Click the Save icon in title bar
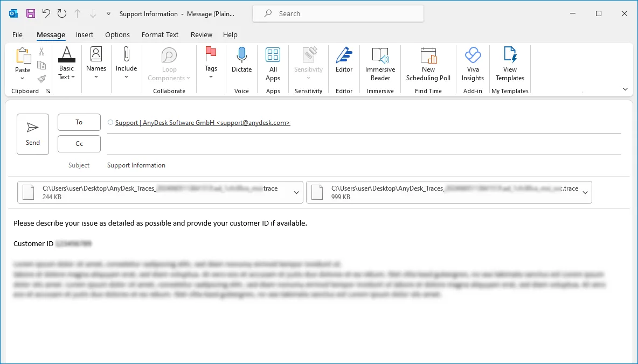The height and width of the screenshot is (364, 638). 31,13
